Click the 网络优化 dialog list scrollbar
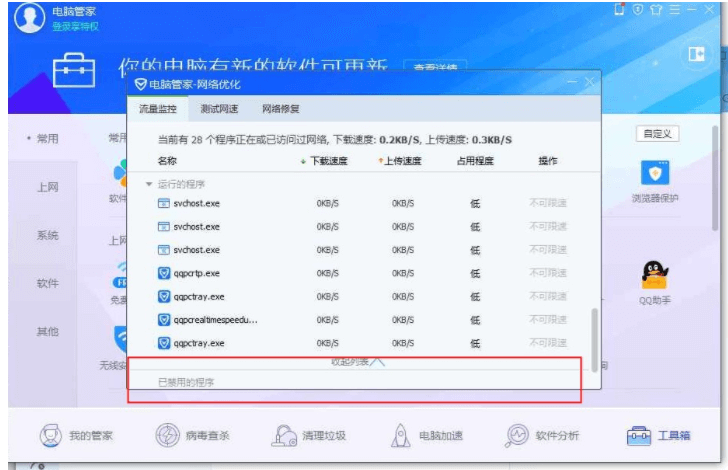This screenshot has height=470, width=728. (x=594, y=340)
